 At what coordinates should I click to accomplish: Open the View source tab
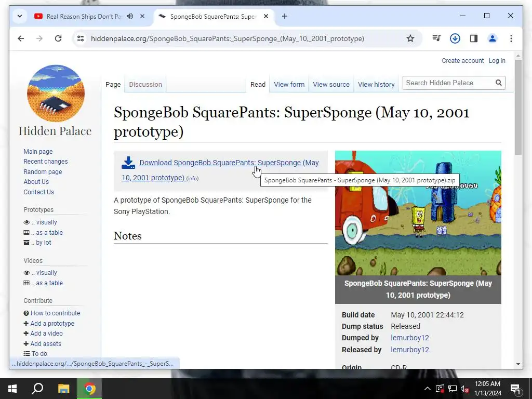(x=331, y=85)
